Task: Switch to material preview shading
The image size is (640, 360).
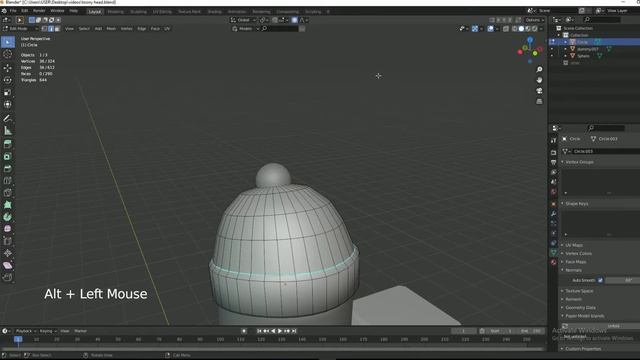Action: pyautogui.click(x=528, y=29)
